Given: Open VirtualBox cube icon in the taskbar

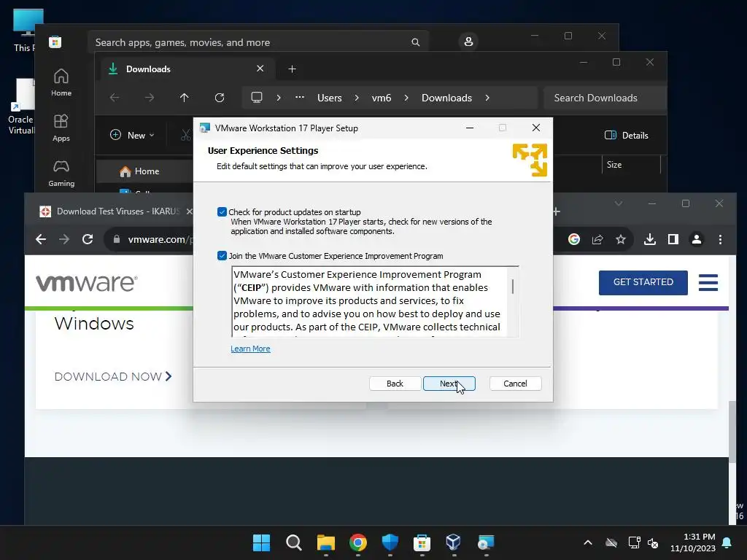Looking at the screenshot, I should point(454,542).
